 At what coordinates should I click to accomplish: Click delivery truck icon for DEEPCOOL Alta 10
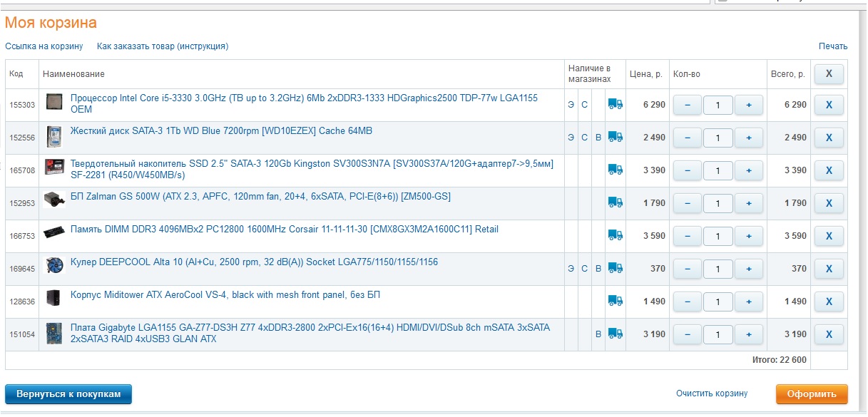[x=615, y=268]
